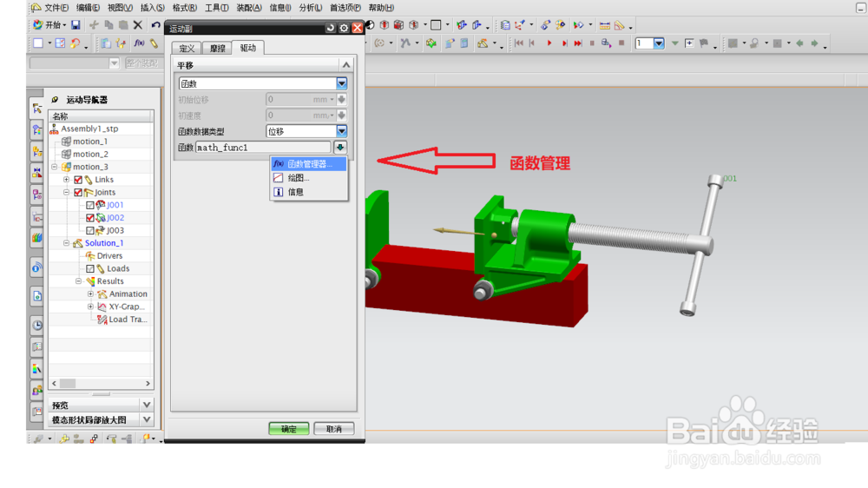Switch to the 摩擦 tab
This screenshot has height=488, width=868.
click(x=218, y=48)
